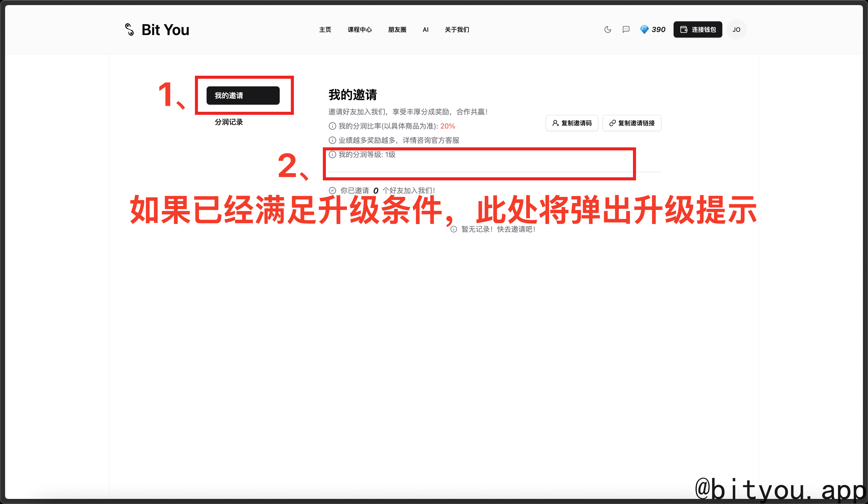Open the chat message icon
This screenshot has width=868, height=504.
[x=626, y=30]
